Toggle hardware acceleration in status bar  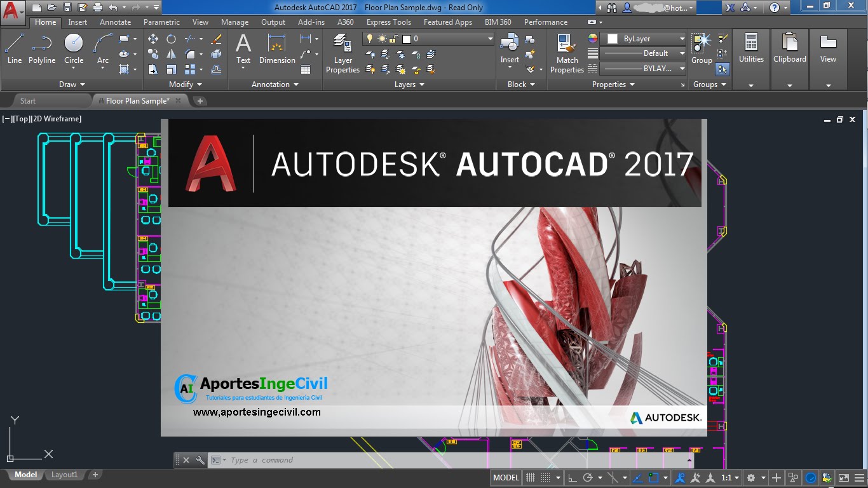811,478
